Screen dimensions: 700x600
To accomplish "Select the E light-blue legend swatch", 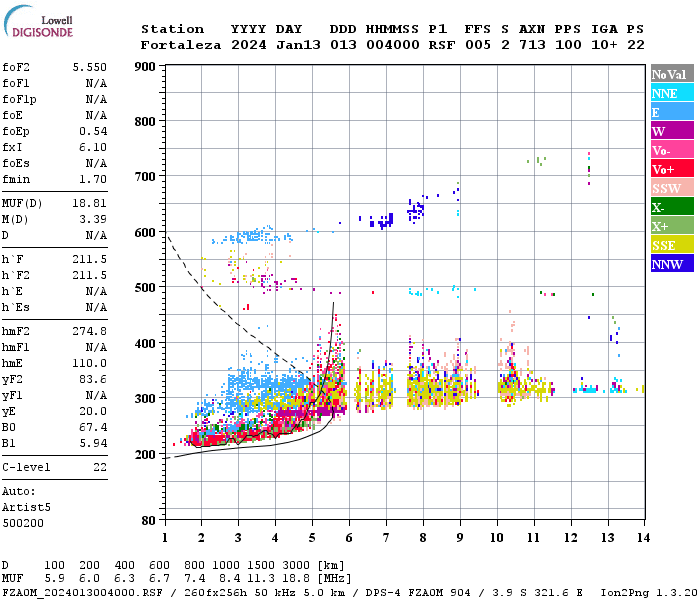I will coord(672,112).
